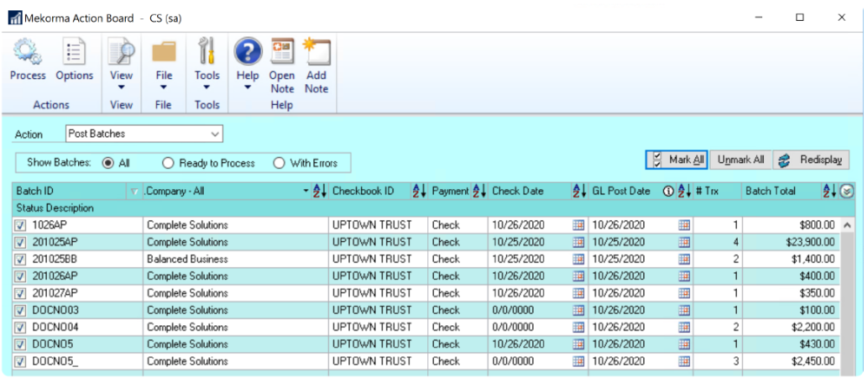This screenshot has height=378, width=868.
Task: Open calendar picker for 1026AP Check Date
Action: click(578, 225)
